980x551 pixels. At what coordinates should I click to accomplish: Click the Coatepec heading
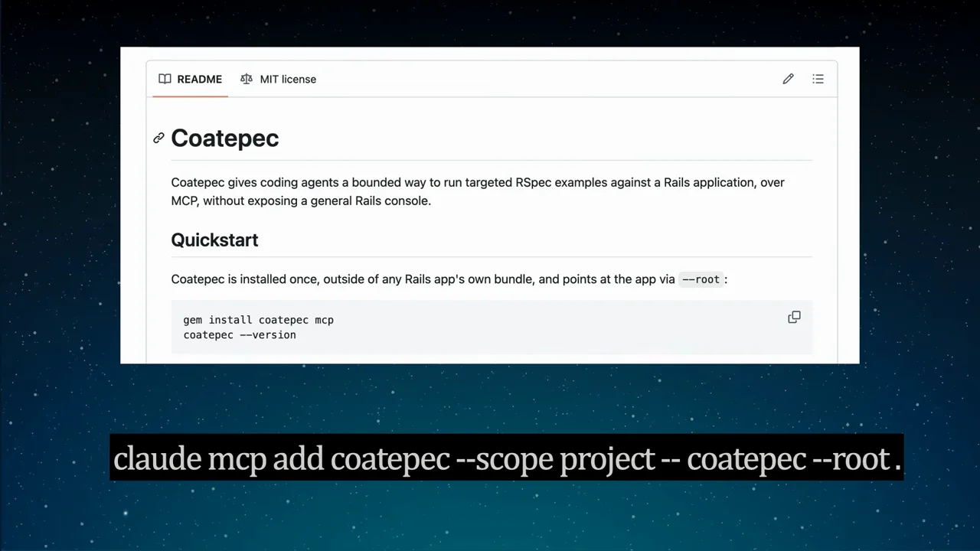pos(225,138)
